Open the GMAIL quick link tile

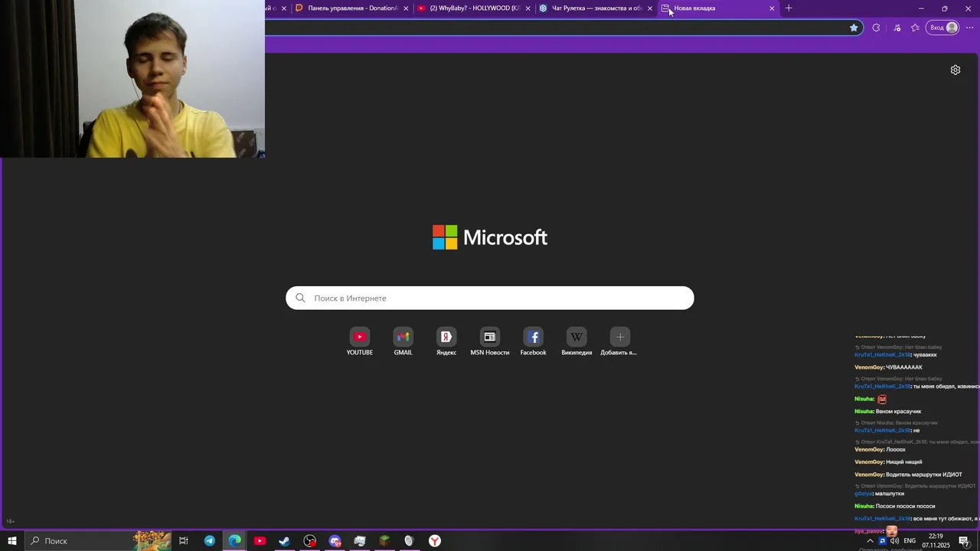pos(403,342)
